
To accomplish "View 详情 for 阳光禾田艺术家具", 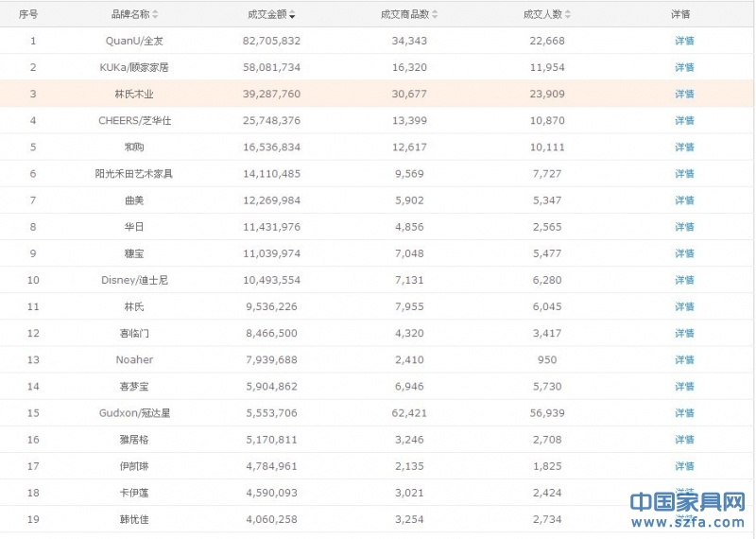I will point(684,174).
